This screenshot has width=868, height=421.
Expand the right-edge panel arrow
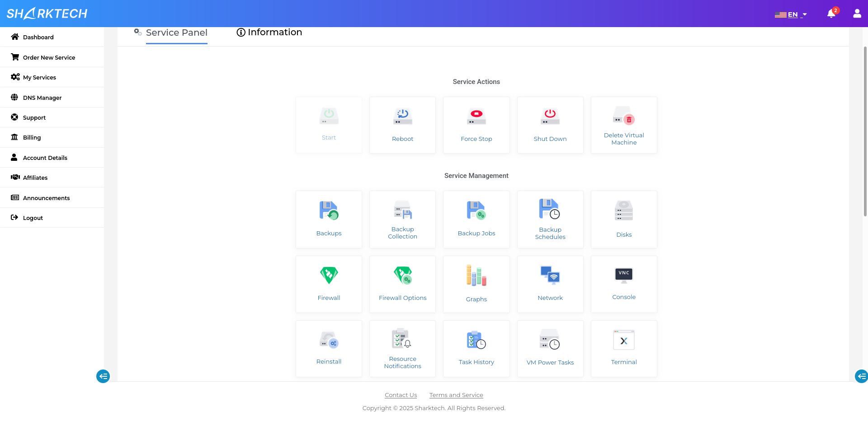click(862, 376)
